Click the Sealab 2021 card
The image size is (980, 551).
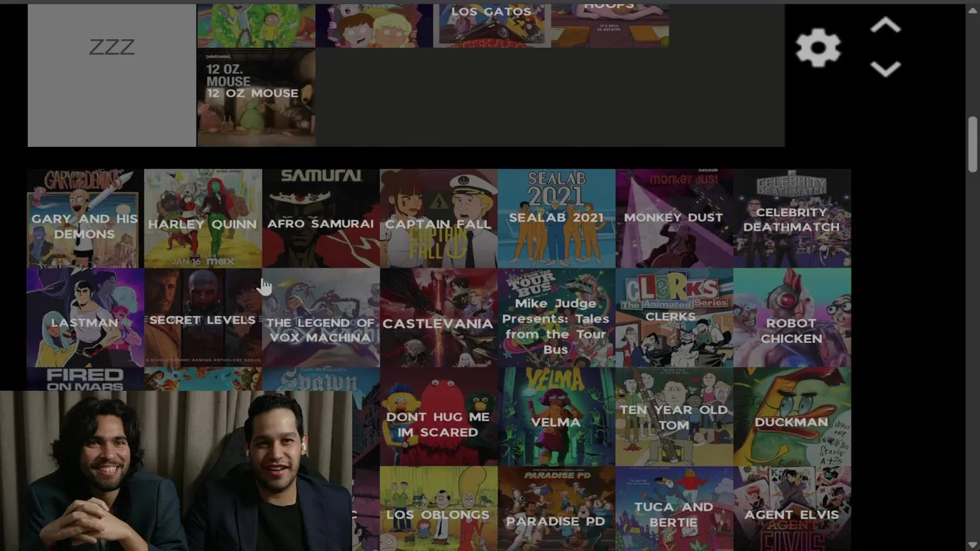coord(557,218)
